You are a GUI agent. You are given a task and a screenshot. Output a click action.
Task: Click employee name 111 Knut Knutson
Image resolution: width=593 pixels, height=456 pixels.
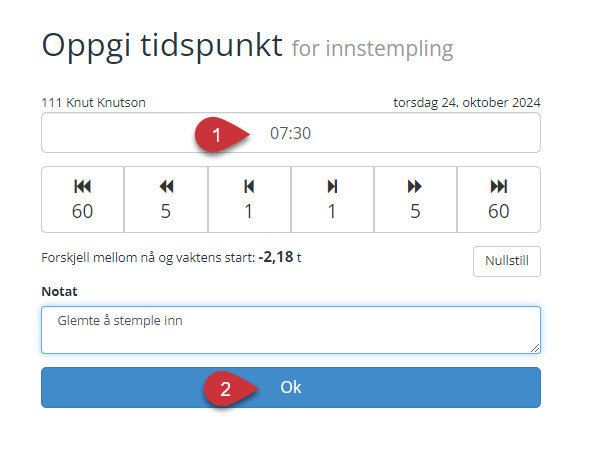tap(93, 102)
